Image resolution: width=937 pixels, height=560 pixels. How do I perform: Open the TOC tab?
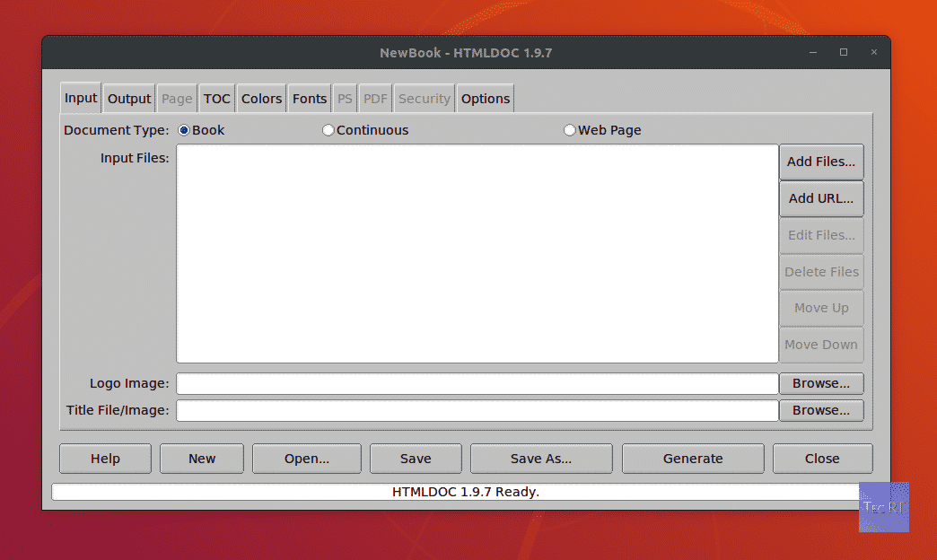click(217, 99)
